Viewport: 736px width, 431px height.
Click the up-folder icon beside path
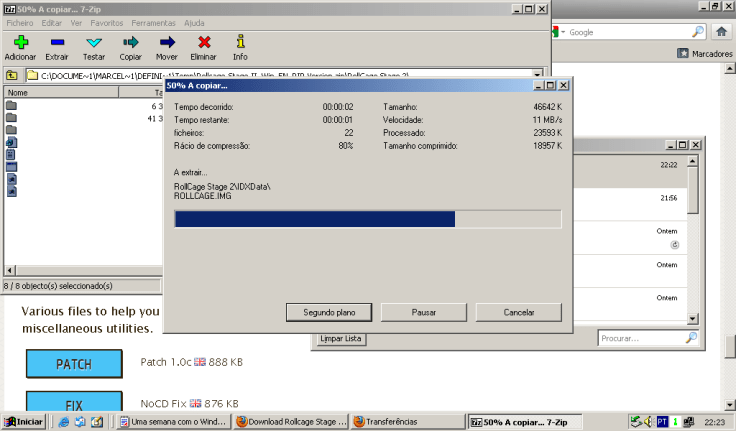tap(11, 75)
